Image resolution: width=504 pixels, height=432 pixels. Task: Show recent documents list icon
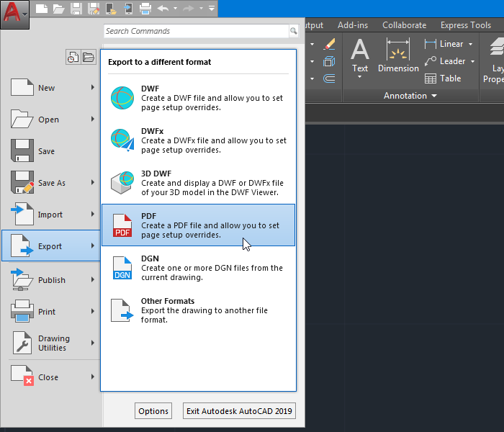pos(73,58)
